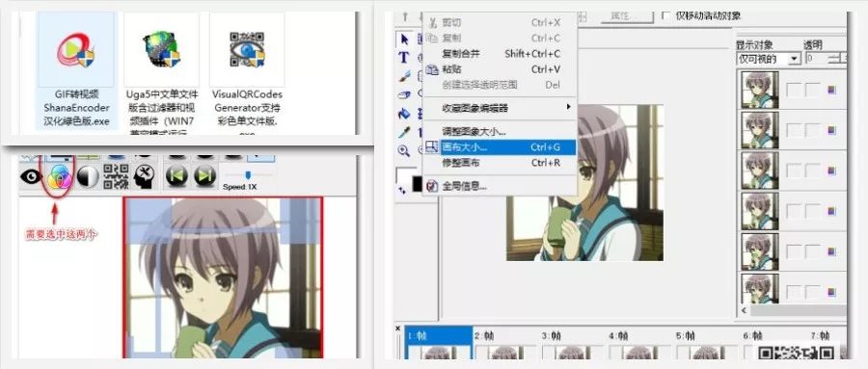Toggle first checkbox box of topmost object row
The image size is (868, 369).
tap(794, 89)
